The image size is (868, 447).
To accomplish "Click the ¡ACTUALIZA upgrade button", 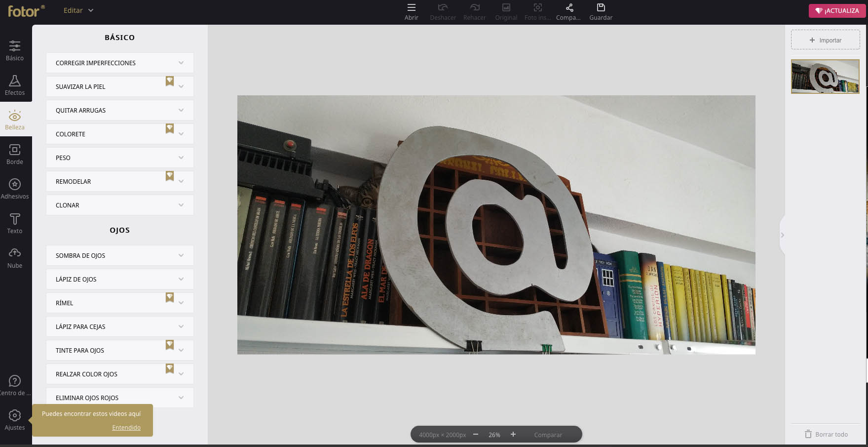I will 836,10.
